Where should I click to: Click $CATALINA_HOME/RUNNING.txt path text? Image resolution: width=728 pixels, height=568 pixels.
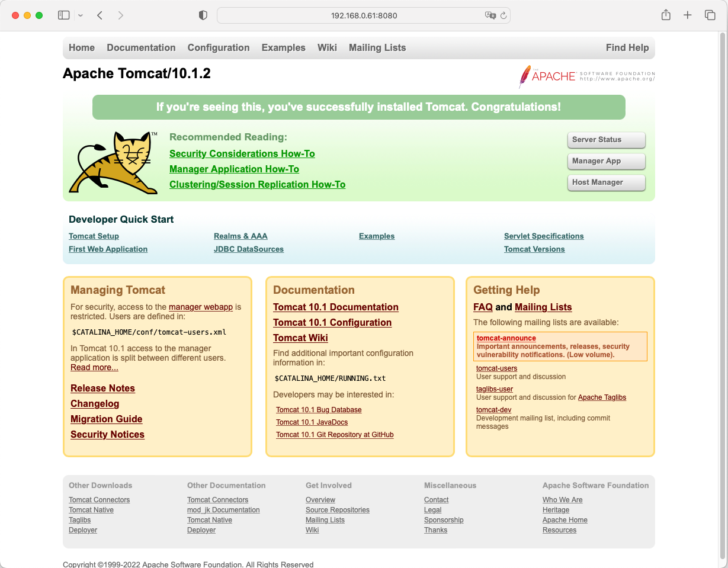(x=331, y=378)
